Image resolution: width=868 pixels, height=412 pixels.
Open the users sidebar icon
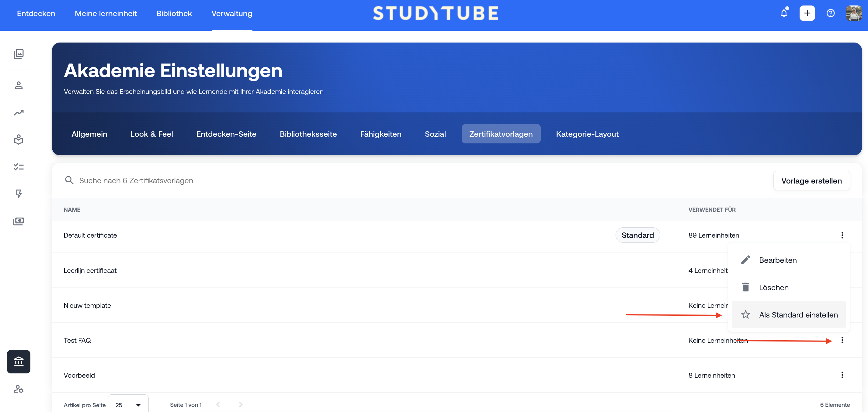click(19, 85)
